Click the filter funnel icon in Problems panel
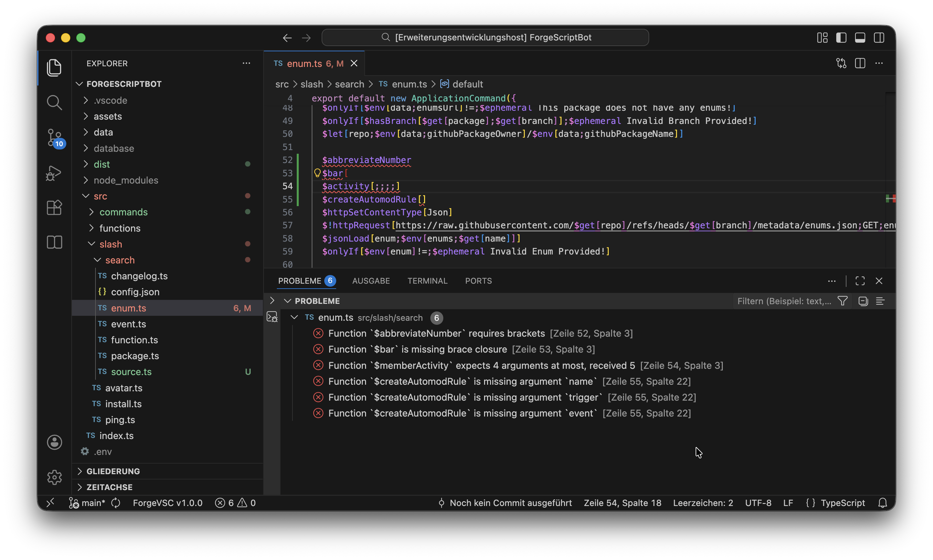Image resolution: width=933 pixels, height=560 pixels. point(842,301)
